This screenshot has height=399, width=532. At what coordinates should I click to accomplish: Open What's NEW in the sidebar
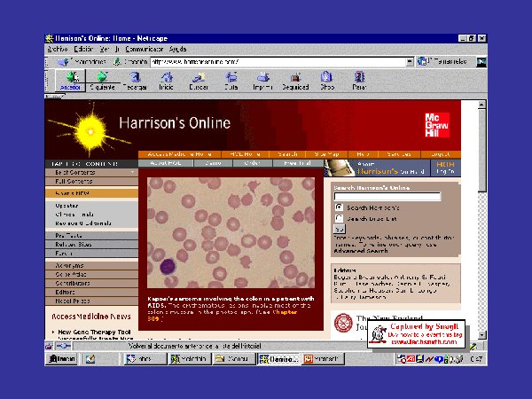click(91, 193)
